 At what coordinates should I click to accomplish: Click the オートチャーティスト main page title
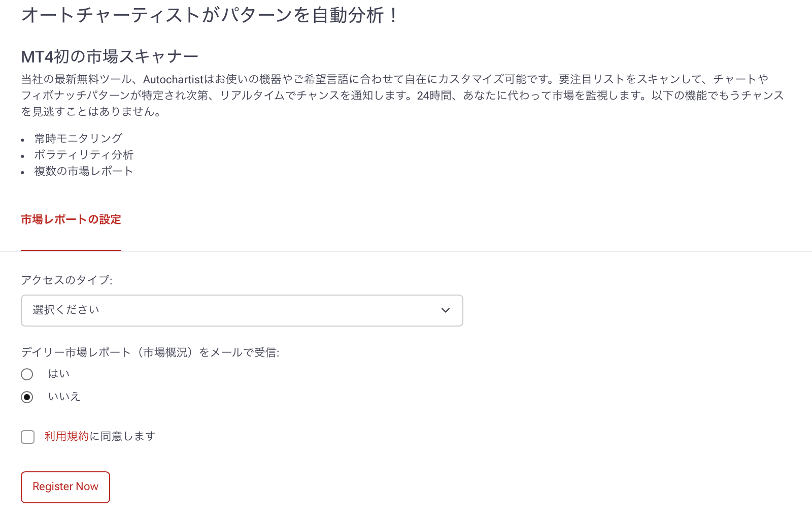(210, 15)
